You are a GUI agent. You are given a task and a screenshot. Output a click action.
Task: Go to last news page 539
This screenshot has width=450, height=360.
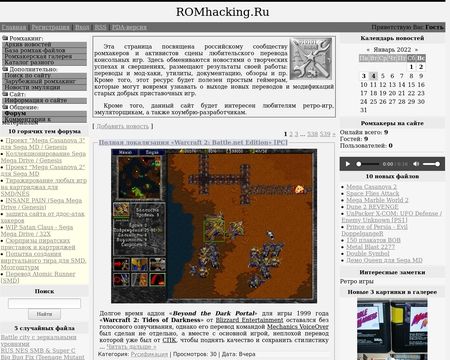pyautogui.click(x=325, y=134)
